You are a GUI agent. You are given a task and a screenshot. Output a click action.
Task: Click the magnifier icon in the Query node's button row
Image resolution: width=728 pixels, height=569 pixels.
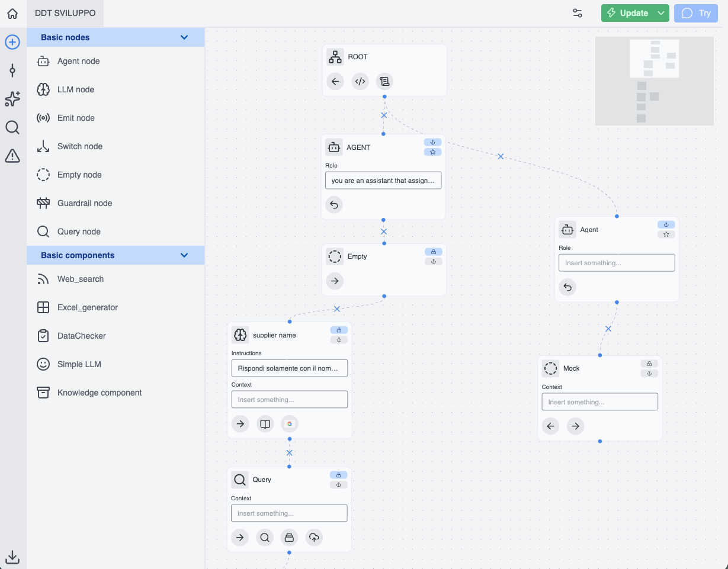click(265, 537)
